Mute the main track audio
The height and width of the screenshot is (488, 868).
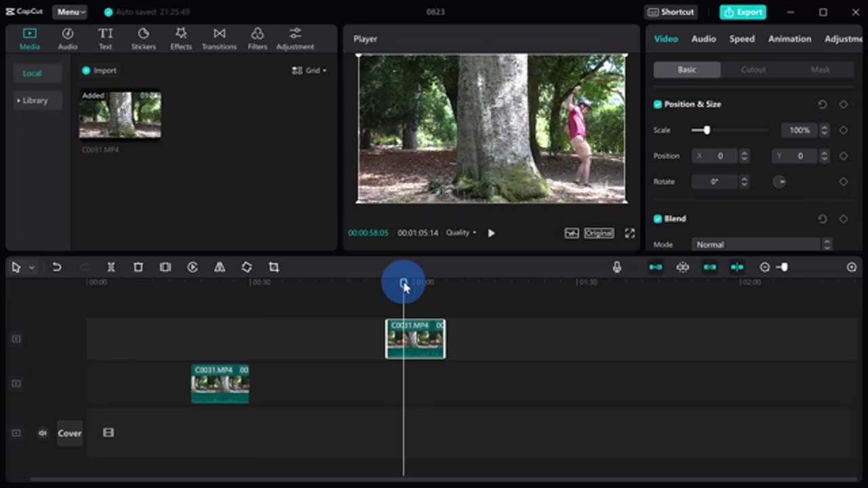click(x=43, y=433)
